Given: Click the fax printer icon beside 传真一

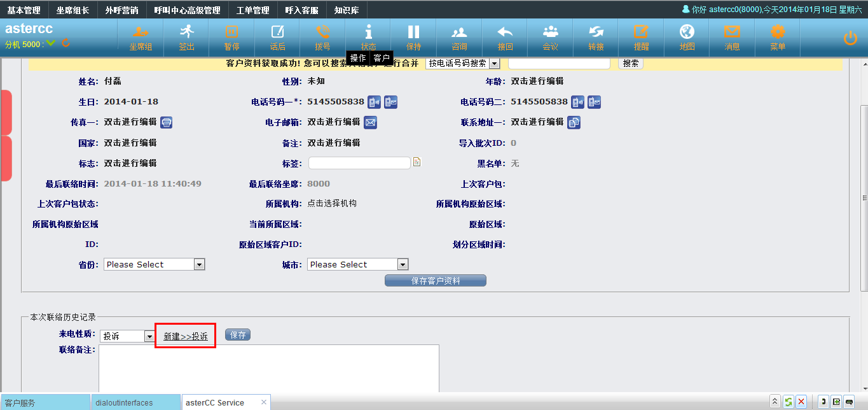Looking at the screenshot, I should click(167, 122).
